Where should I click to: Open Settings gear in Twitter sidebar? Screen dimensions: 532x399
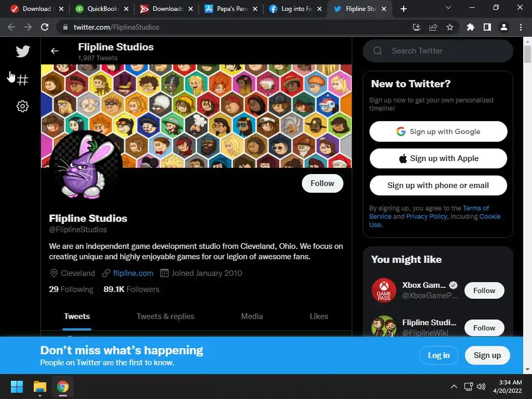[23, 106]
